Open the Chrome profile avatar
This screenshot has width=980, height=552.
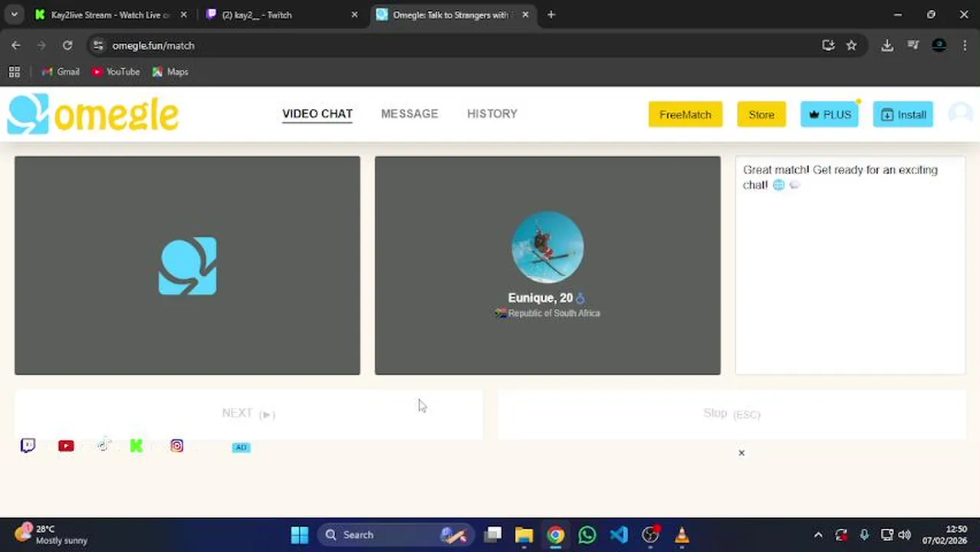(x=939, y=45)
